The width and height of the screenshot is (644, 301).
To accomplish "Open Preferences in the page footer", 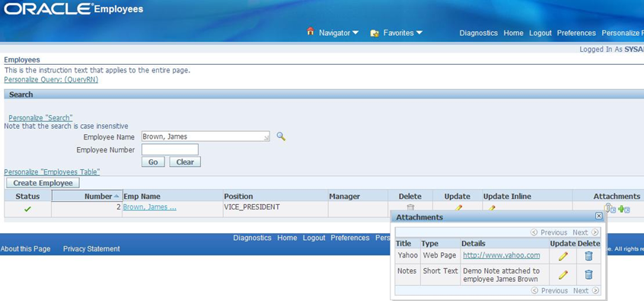I will click(350, 238).
